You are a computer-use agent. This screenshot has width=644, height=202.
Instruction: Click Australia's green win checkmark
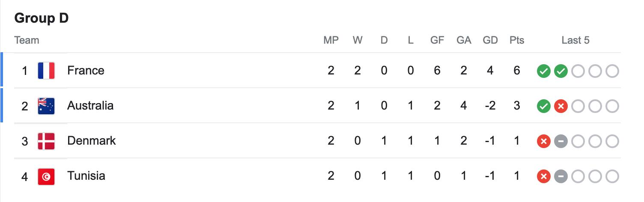click(x=543, y=106)
